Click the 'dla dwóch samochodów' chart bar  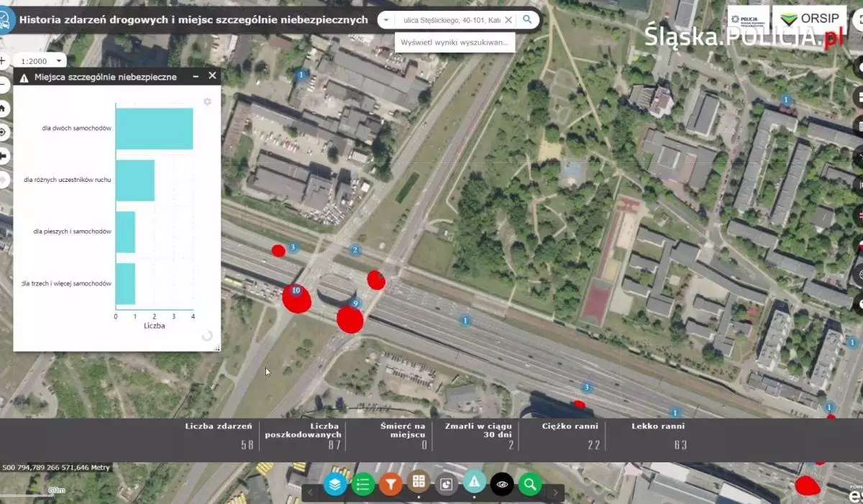pos(154,129)
